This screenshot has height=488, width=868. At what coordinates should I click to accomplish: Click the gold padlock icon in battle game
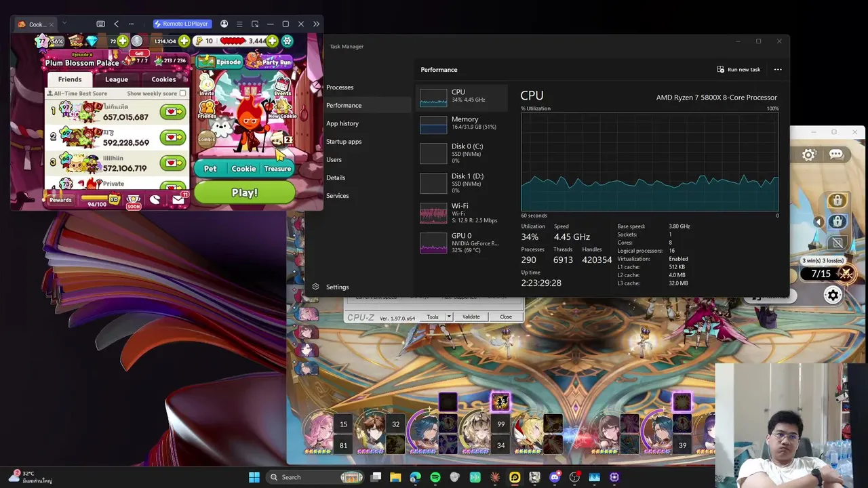point(837,201)
